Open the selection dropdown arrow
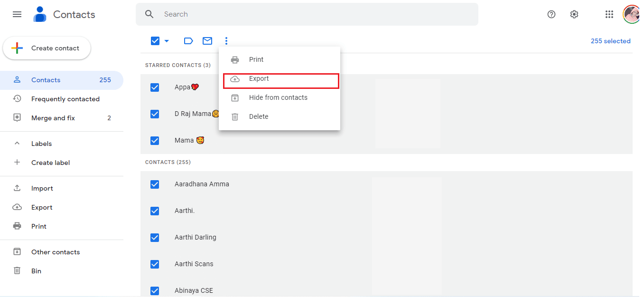The image size is (644, 299). pos(167,41)
